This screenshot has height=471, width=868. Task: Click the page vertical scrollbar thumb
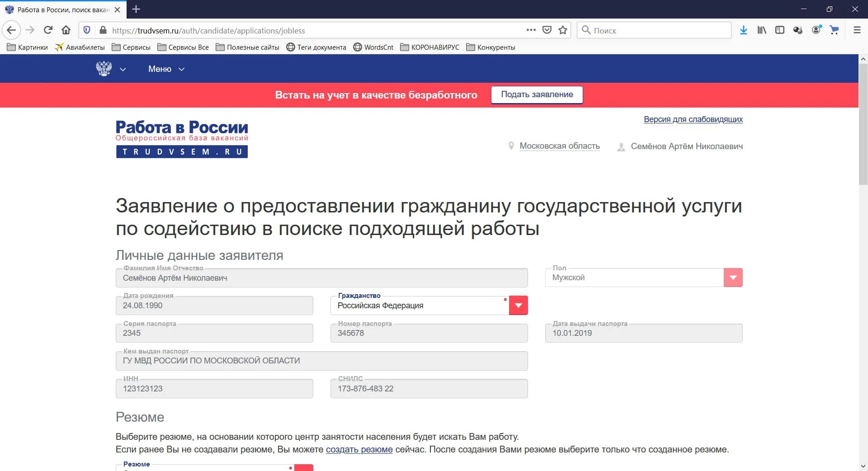(x=863, y=124)
